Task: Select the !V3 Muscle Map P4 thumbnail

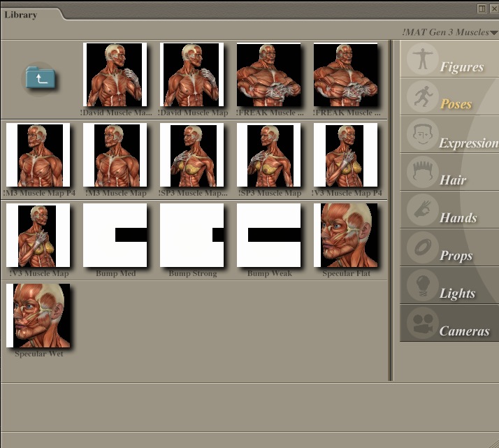Action: click(x=346, y=155)
